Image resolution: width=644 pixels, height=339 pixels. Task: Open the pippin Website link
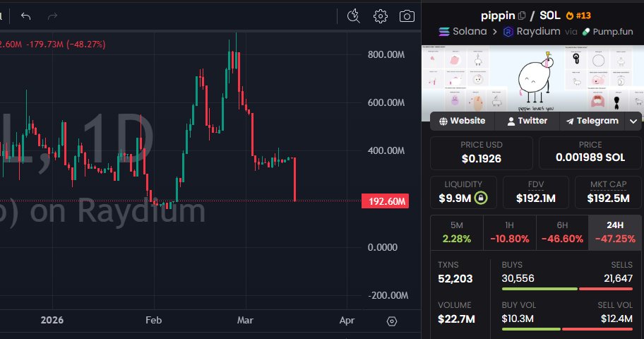pos(463,121)
